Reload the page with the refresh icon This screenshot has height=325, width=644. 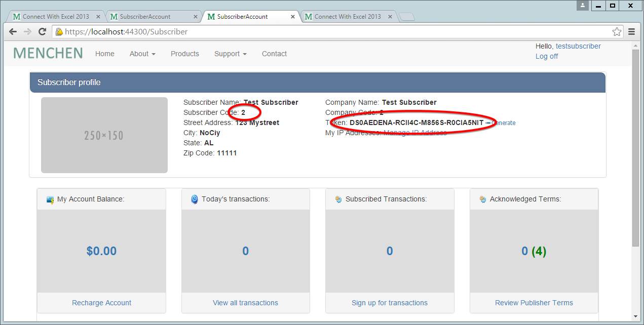click(x=43, y=32)
